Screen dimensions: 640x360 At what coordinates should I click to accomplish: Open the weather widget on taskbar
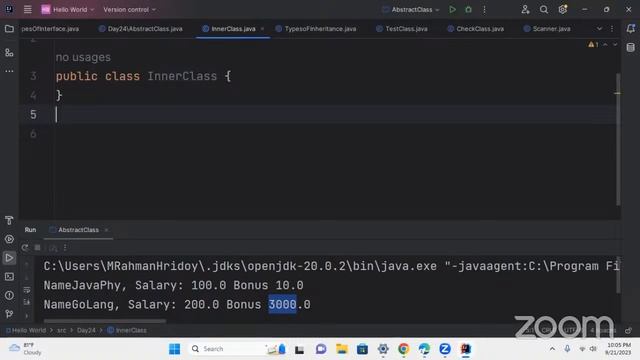point(25,349)
